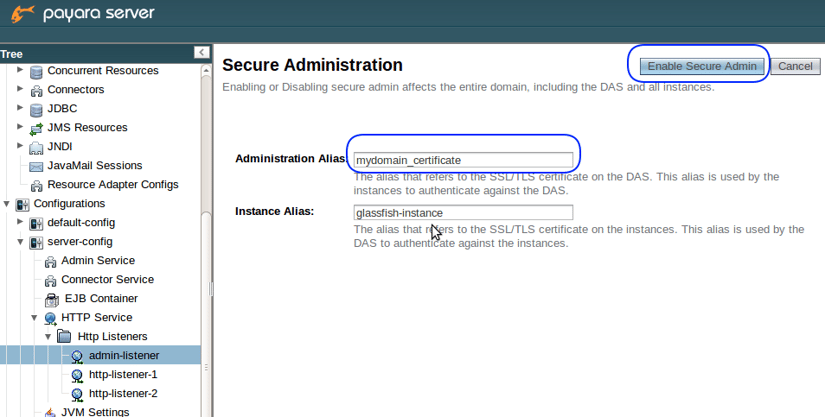825x417 pixels.
Task: Expand the Concurrent Resources node
Action: tap(20, 69)
